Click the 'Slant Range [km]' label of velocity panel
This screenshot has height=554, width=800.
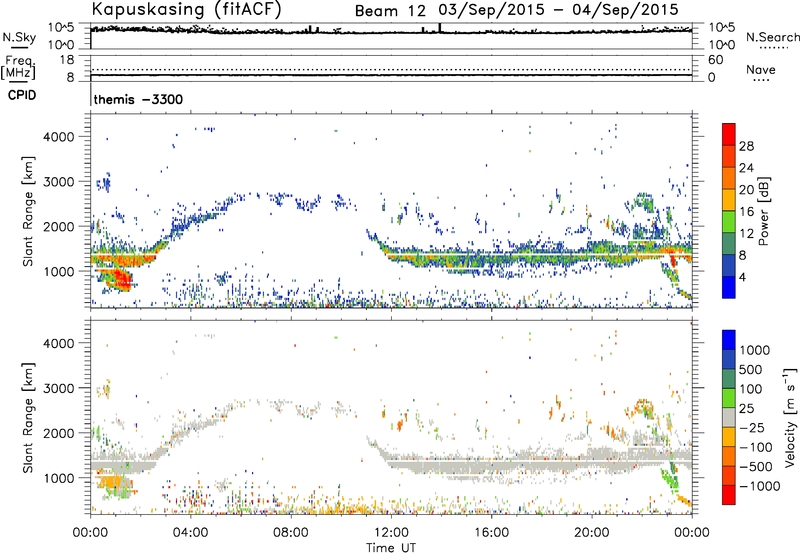[x=28, y=417]
